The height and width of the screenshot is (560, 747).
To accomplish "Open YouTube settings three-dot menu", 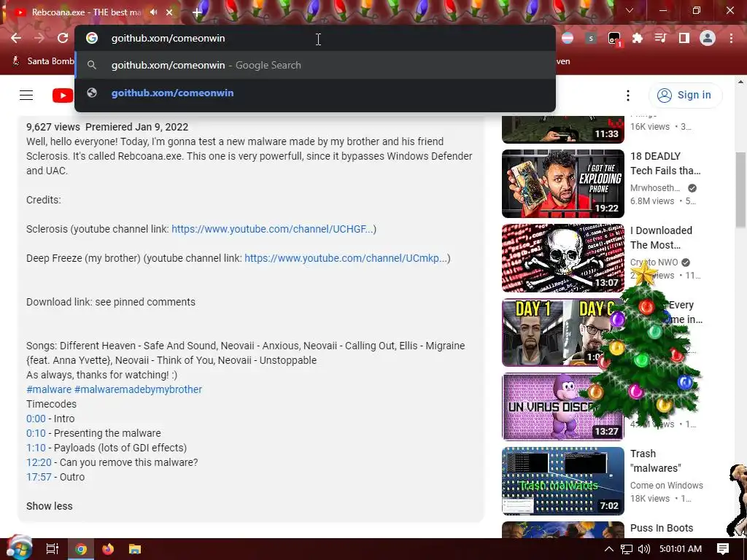I will [628, 96].
